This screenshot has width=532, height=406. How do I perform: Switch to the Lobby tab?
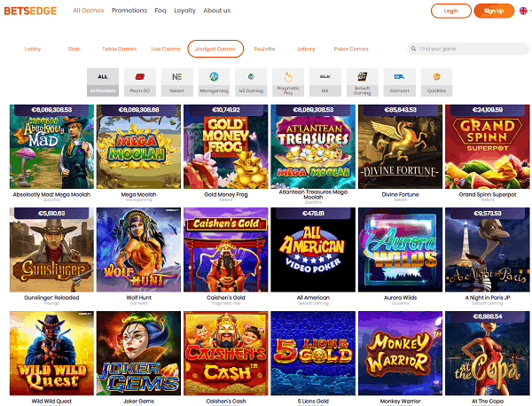coord(33,49)
